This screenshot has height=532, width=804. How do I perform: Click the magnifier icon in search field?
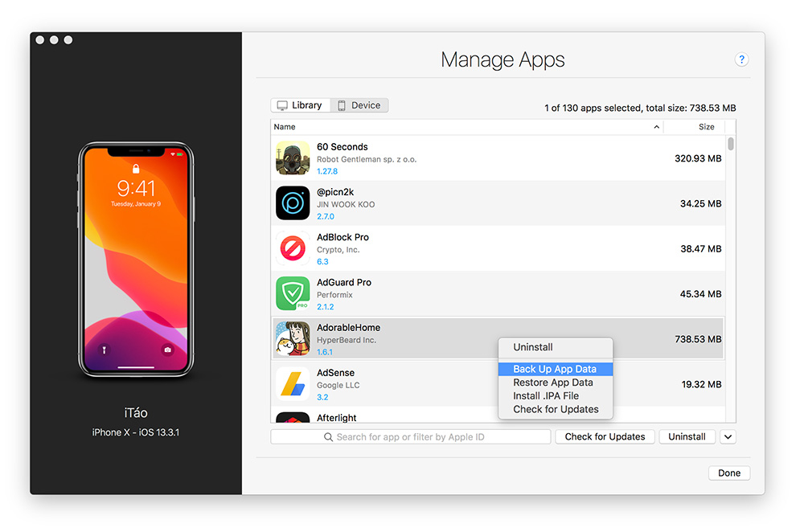328,436
